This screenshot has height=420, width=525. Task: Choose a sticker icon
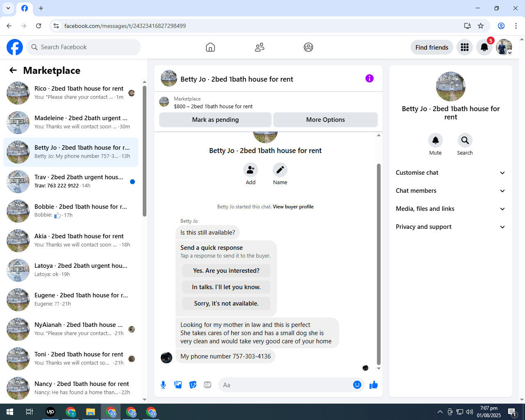pyautogui.click(x=193, y=385)
